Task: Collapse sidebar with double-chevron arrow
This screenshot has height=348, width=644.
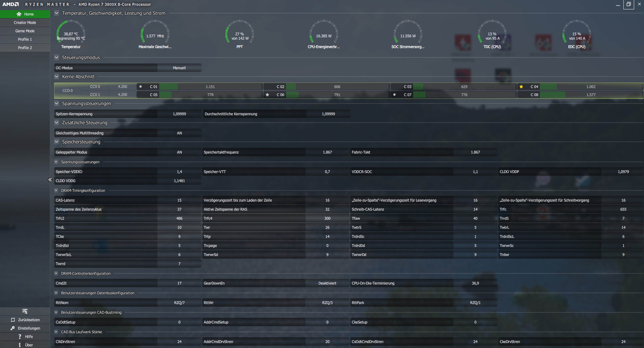Action: pyautogui.click(x=50, y=180)
